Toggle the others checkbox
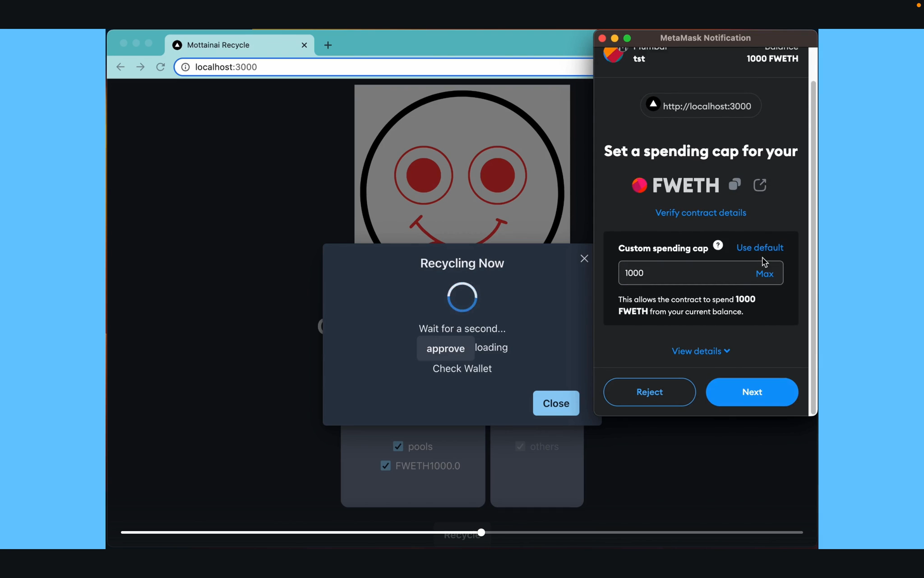 pyautogui.click(x=520, y=446)
